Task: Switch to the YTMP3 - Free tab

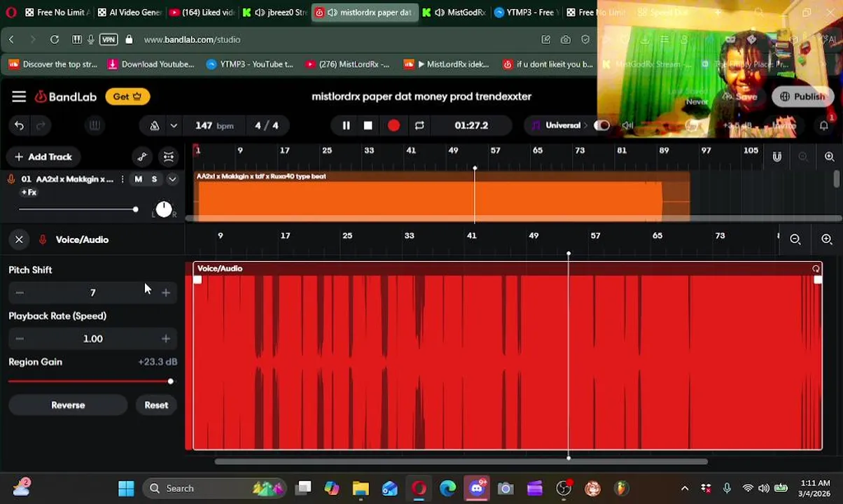Action: coord(525,13)
